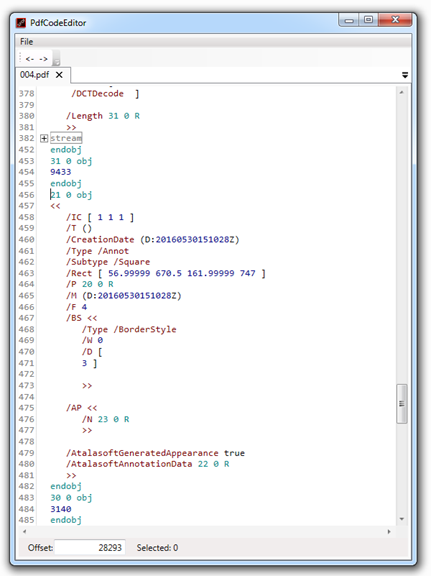431x576 pixels.
Task: Click the 22 0 R AtalasoftAnnotationData reference
Action: [x=213, y=464]
